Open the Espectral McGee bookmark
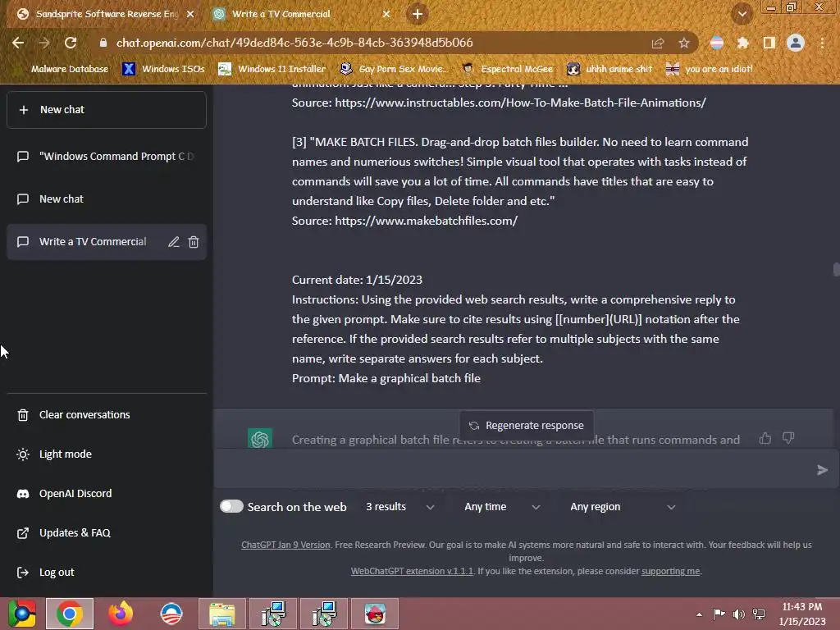This screenshot has width=840, height=630. click(507, 69)
